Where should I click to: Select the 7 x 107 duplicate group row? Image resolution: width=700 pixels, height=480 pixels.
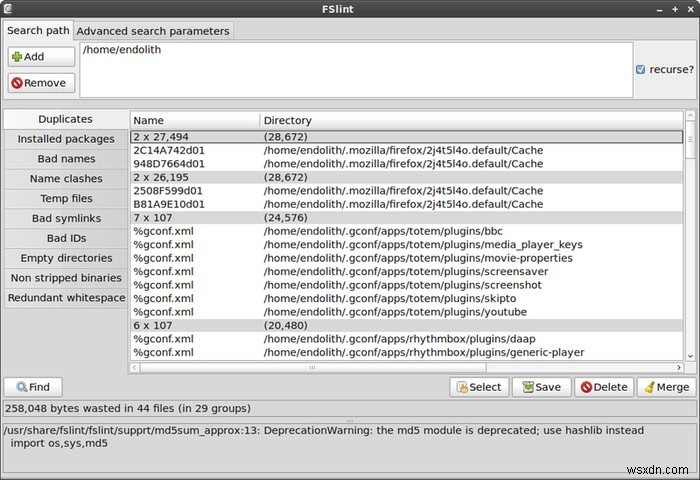point(407,218)
